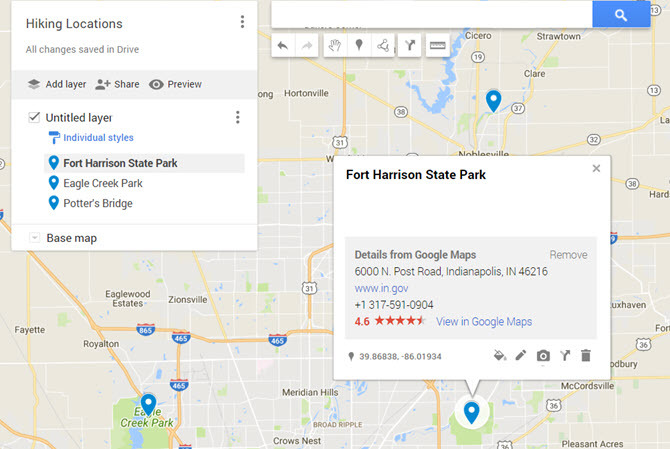
Task: Open the paint bucket style icon in info window
Action: (x=499, y=355)
